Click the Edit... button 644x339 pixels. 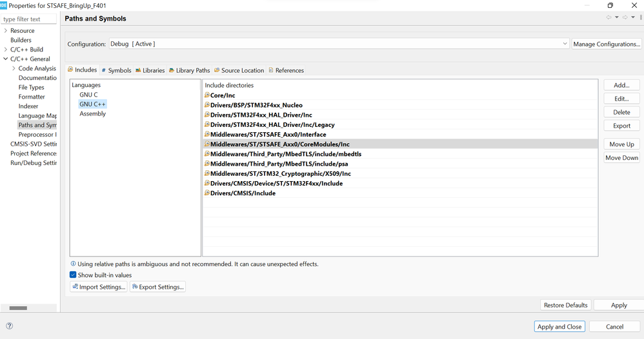[621, 99]
